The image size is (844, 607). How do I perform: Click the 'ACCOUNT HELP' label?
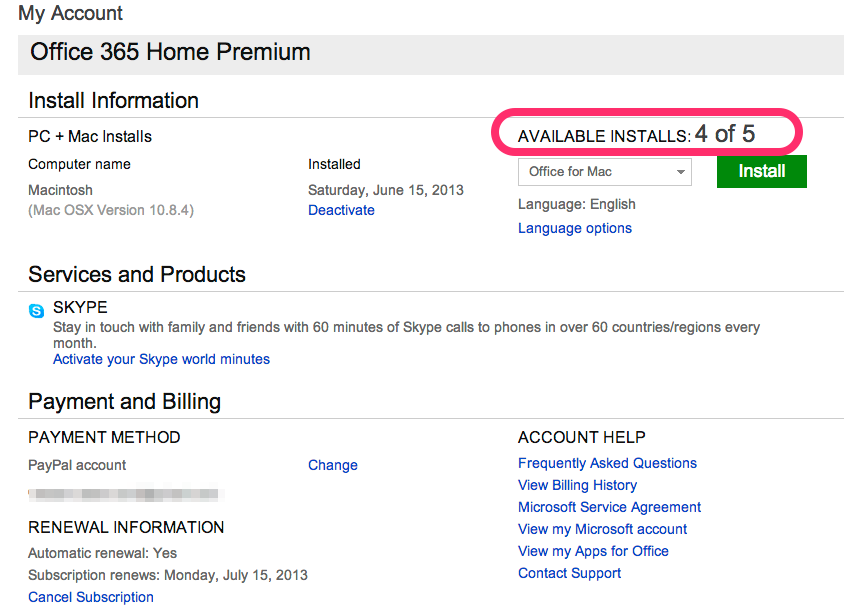click(581, 437)
